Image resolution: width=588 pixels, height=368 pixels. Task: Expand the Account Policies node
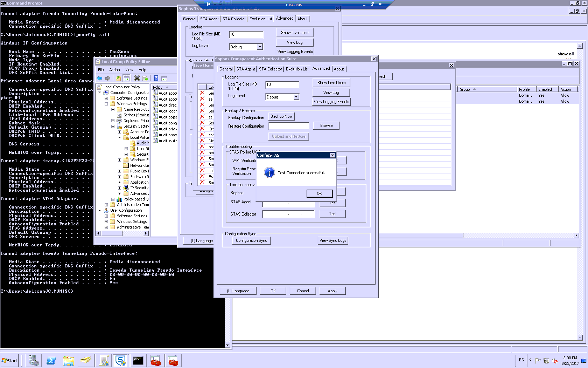(x=119, y=132)
